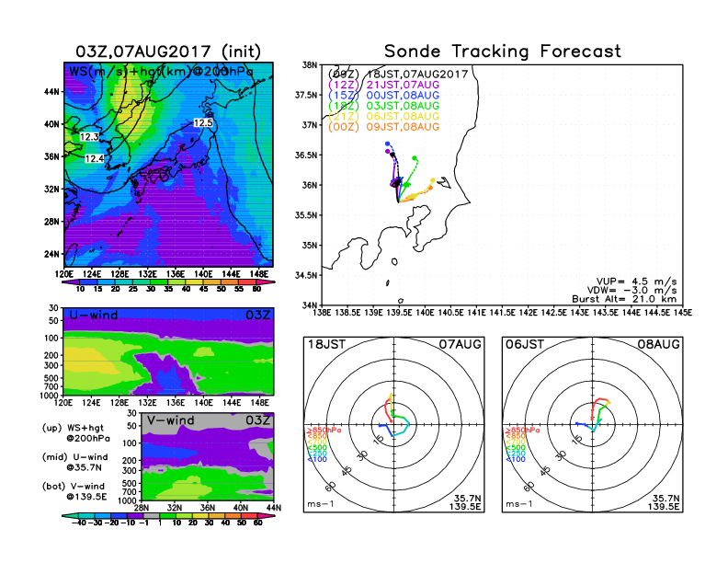The height and width of the screenshot is (563, 728).
Task: Click the '28N' tick on V-wind panel axis
Action: click(x=142, y=508)
